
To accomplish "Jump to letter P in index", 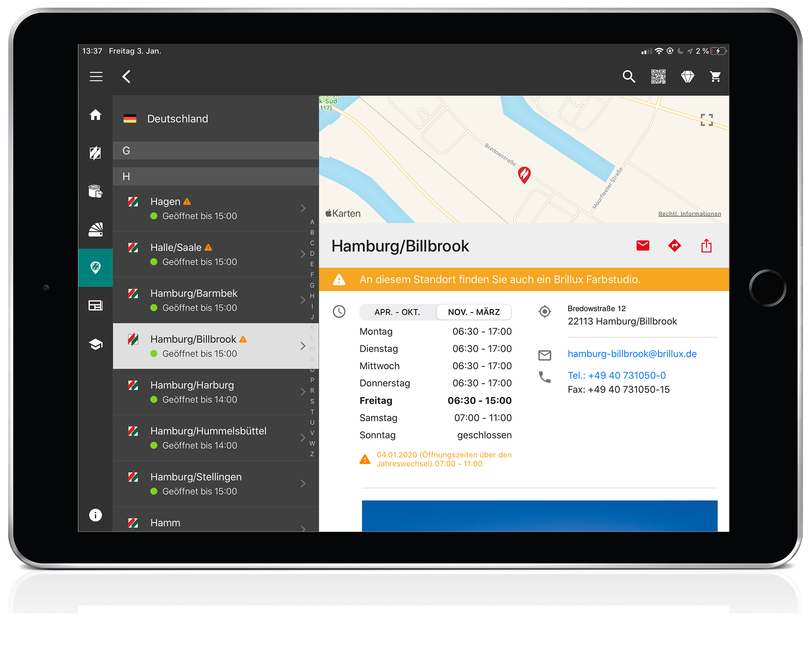I will [x=312, y=380].
